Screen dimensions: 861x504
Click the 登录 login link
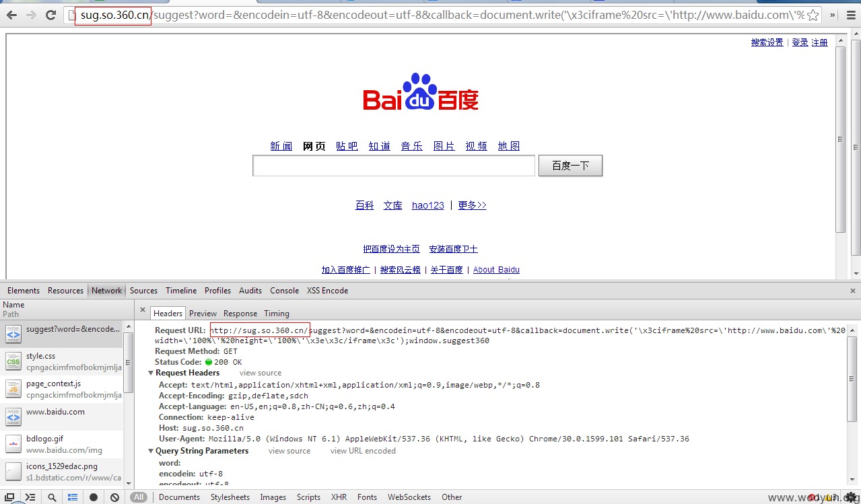click(800, 42)
